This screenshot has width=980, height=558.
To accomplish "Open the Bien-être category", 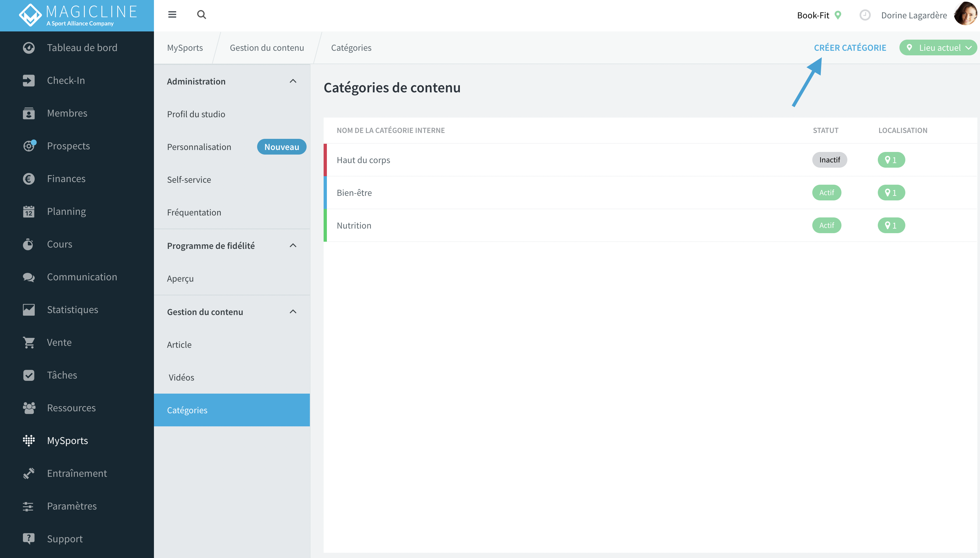I will pos(650,193).
